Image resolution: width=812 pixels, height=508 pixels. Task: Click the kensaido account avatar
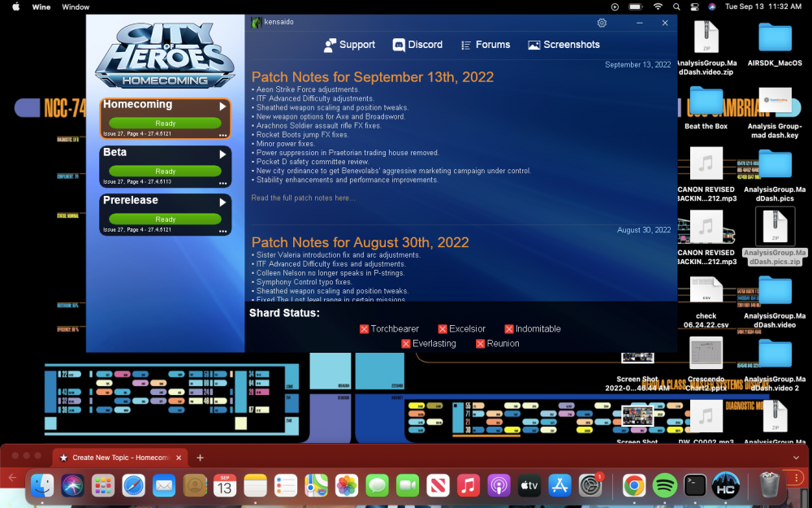click(x=257, y=23)
